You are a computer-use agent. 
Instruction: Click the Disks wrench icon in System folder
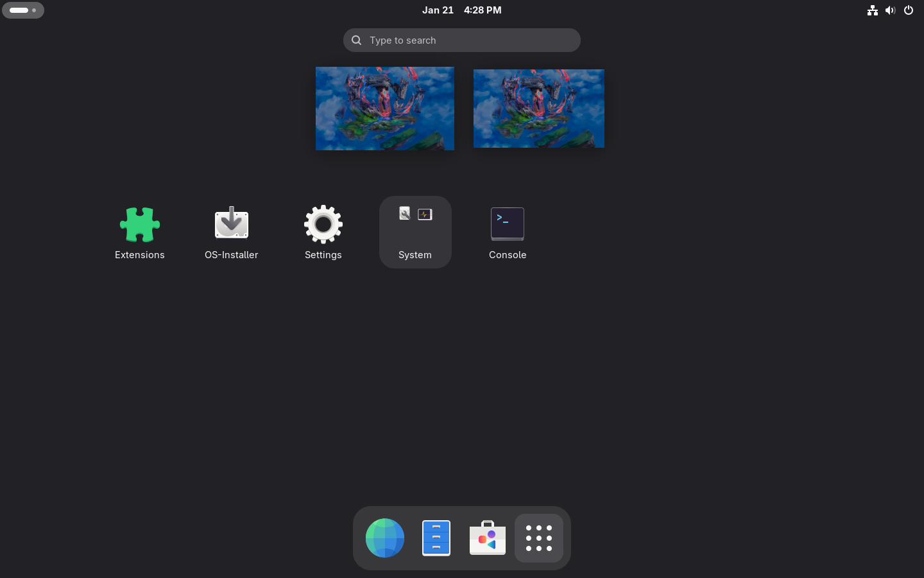click(x=405, y=214)
